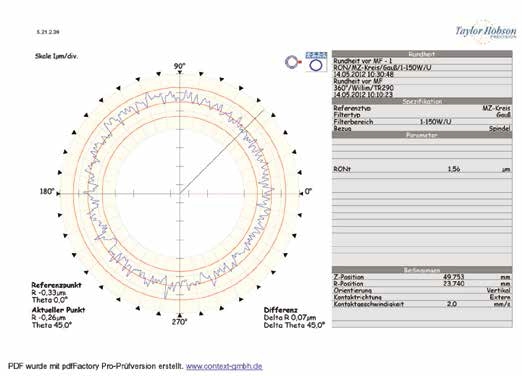Click the Taylor Hobson logo
This screenshot has width=522, height=376.
point(486,32)
